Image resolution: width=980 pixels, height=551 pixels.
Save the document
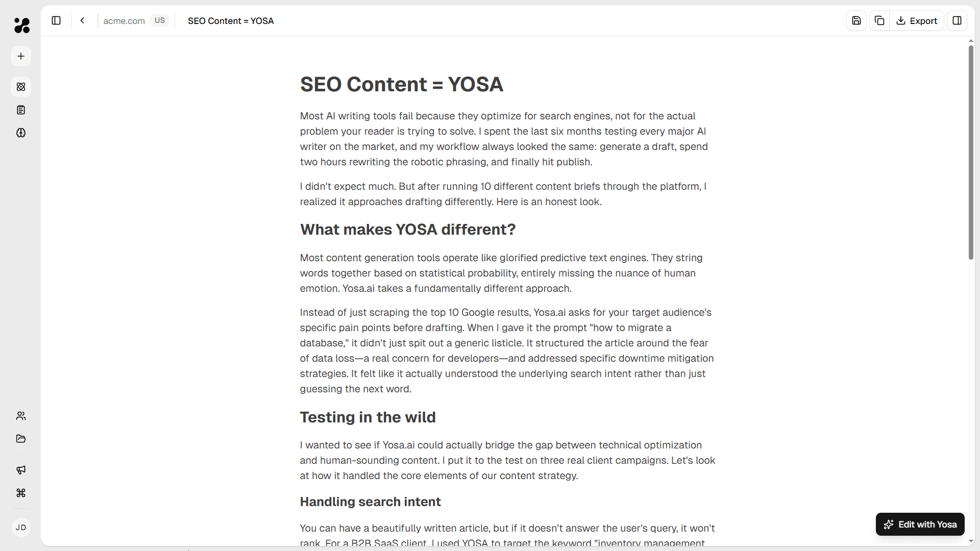pos(856,20)
